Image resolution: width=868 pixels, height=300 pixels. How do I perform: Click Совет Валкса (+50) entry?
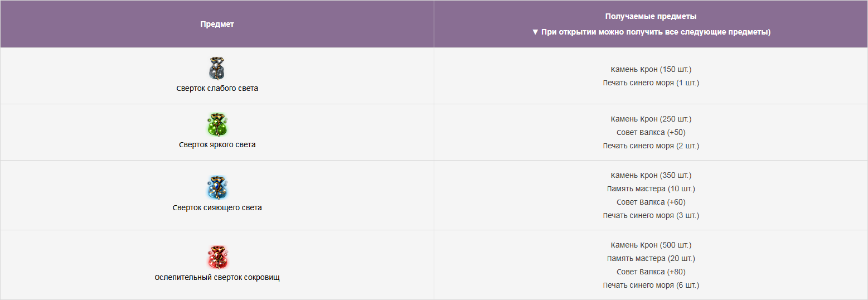click(x=651, y=132)
